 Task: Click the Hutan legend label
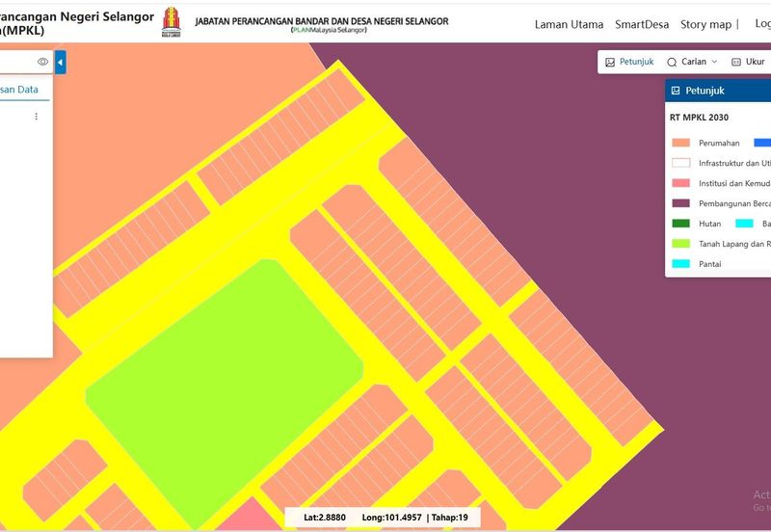pyautogui.click(x=709, y=224)
